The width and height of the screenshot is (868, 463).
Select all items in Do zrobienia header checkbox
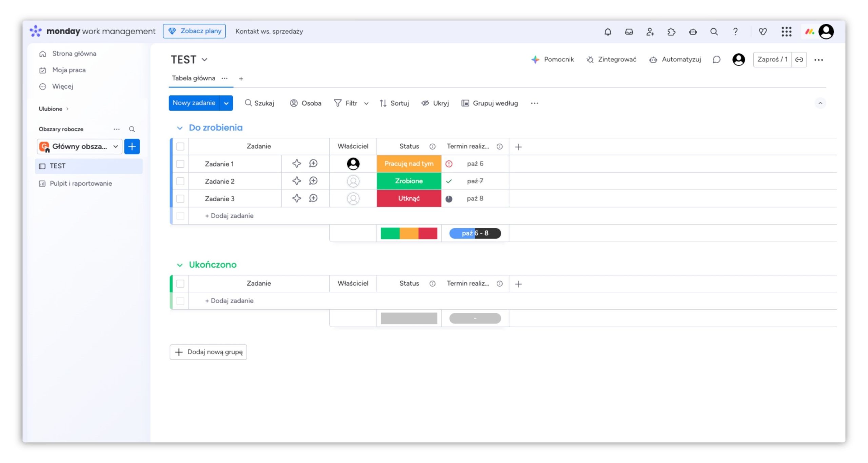(x=180, y=146)
